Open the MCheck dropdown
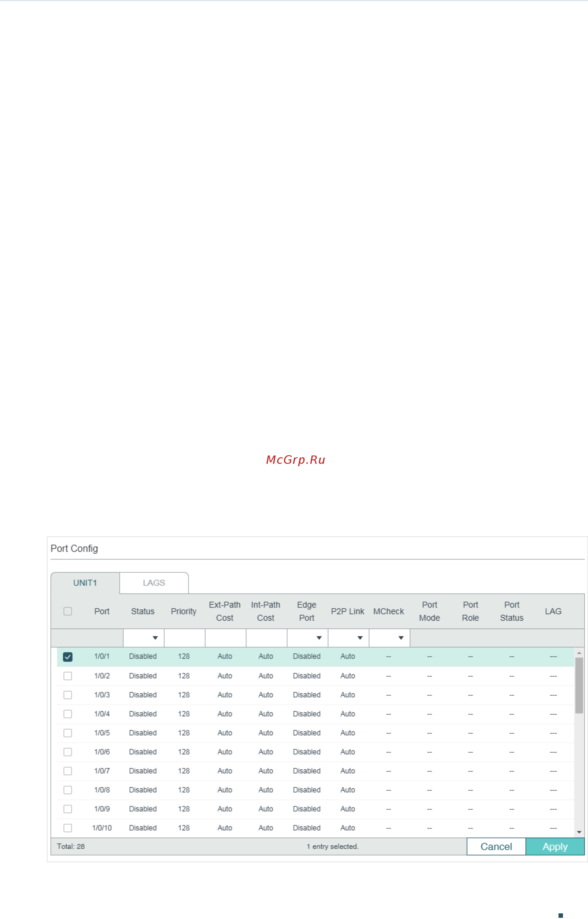The width and height of the screenshot is (588, 919). click(x=390, y=639)
